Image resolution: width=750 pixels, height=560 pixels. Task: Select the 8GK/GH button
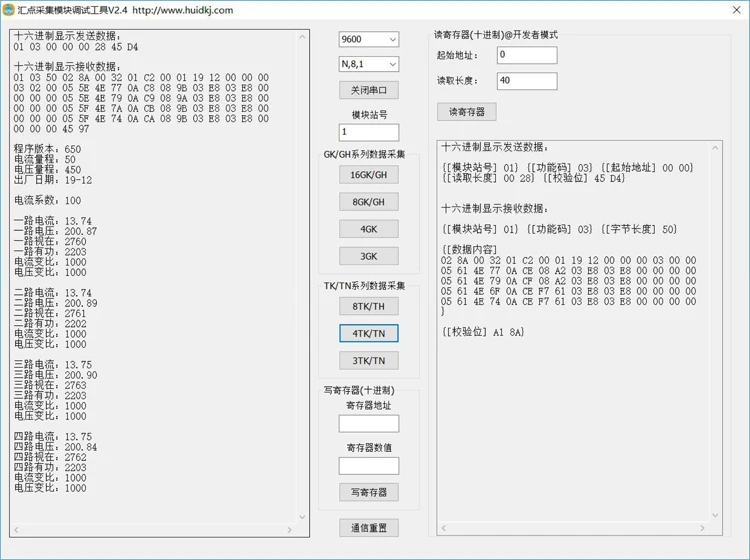pos(369,202)
